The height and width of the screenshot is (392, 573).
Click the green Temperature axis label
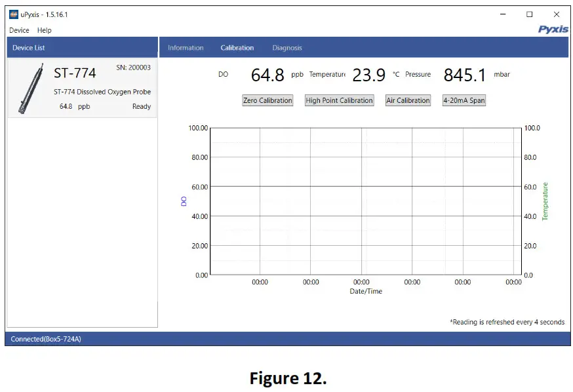(545, 201)
